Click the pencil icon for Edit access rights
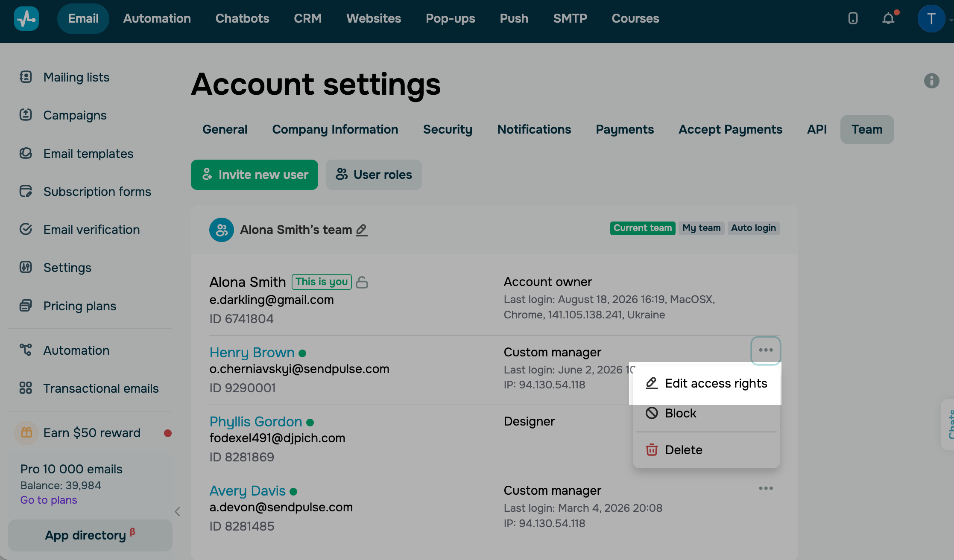Image resolution: width=954 pixels, height=560 pixels. click(x=652, y=383)
